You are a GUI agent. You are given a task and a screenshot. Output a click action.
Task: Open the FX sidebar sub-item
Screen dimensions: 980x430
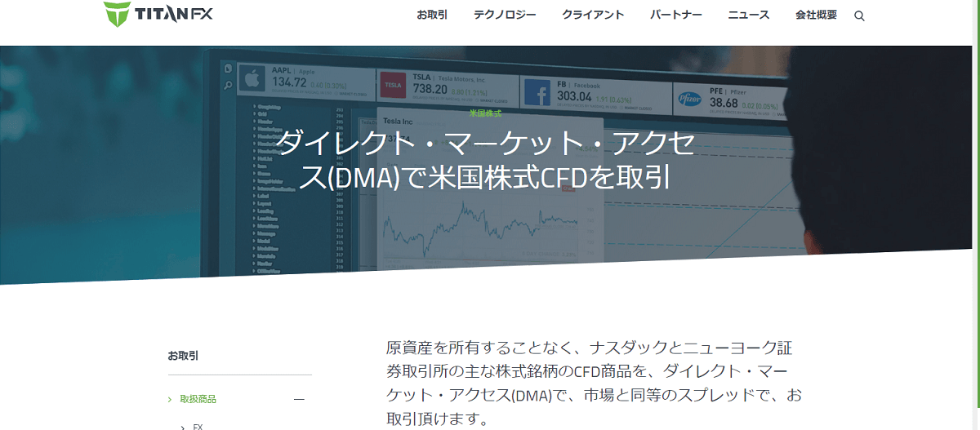tap(198, 426)
